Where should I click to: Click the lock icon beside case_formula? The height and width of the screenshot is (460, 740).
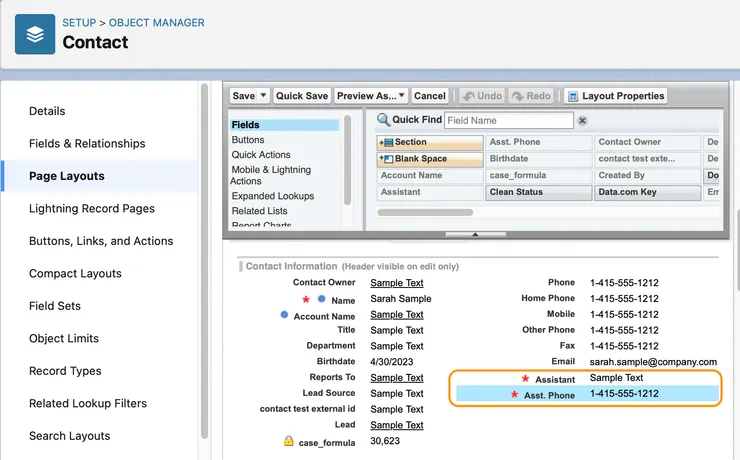click(x=288, y=441)
